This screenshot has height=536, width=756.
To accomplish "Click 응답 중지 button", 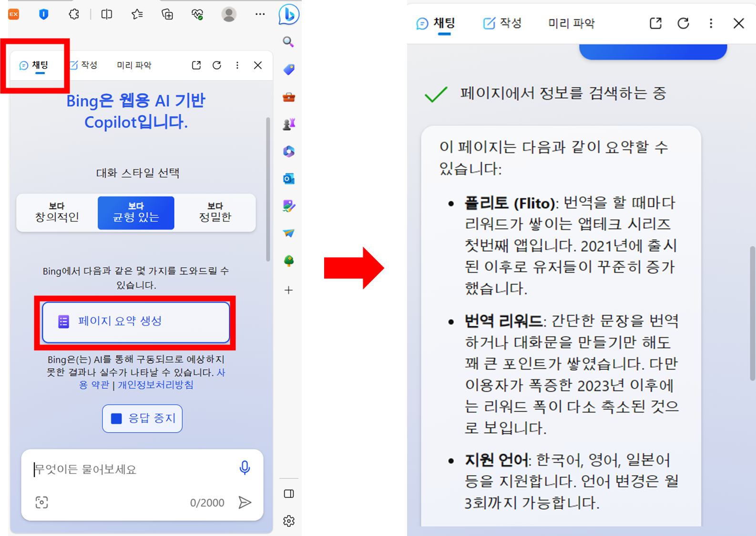I will (143, 418).
